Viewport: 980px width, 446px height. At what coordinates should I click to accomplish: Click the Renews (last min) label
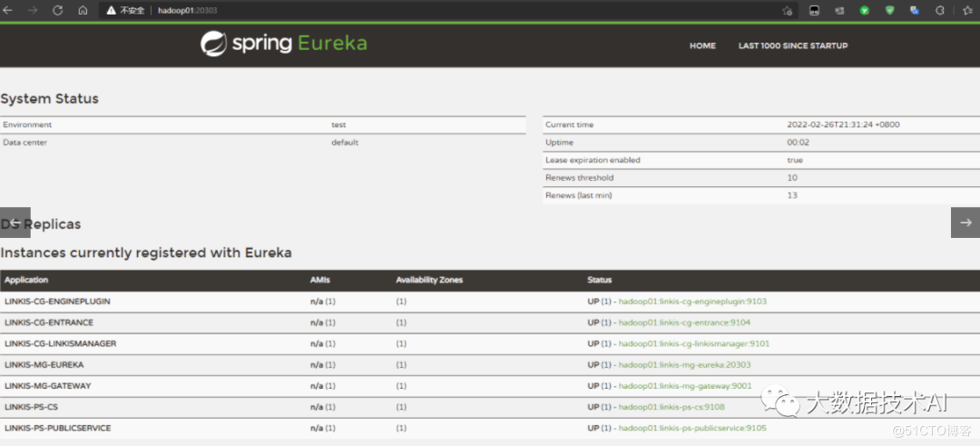pyautogui.click(x=579, y=196)
